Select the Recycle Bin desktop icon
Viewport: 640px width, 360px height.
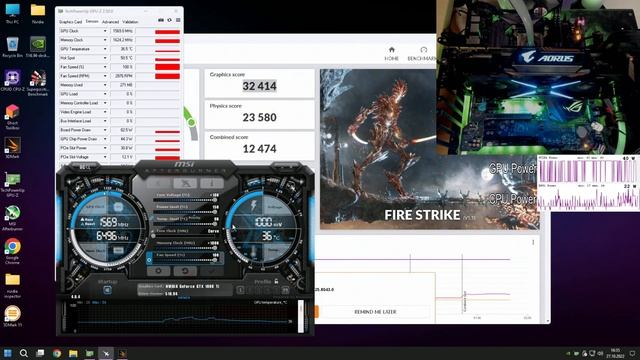(x=12, y=47)
